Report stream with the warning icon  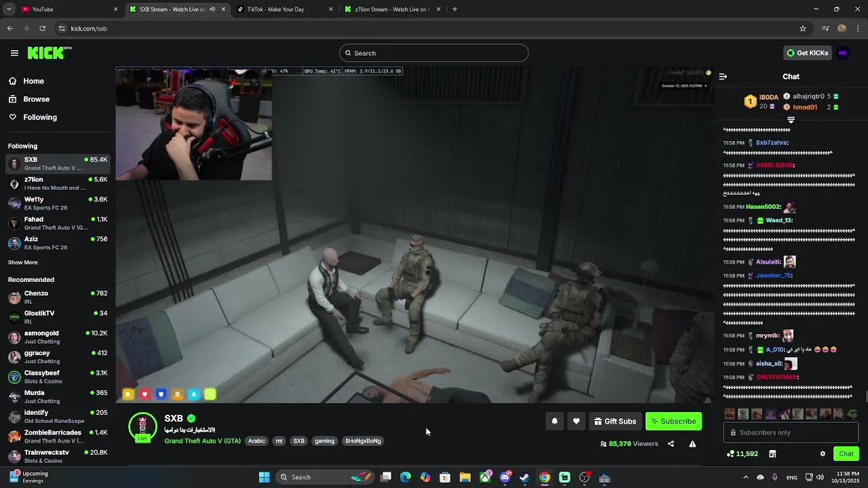[x=692, y=444]
